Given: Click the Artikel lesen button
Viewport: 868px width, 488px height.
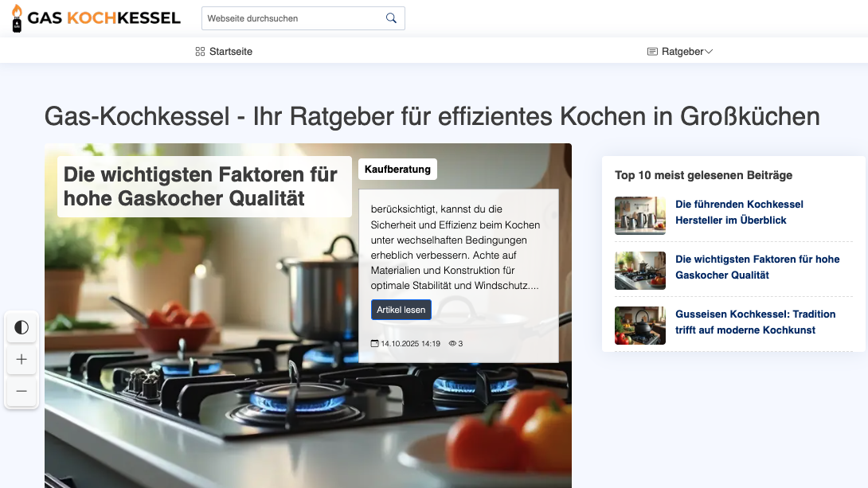Looking at the screenshot, I should pyautogui.click(x=401, y=309).
